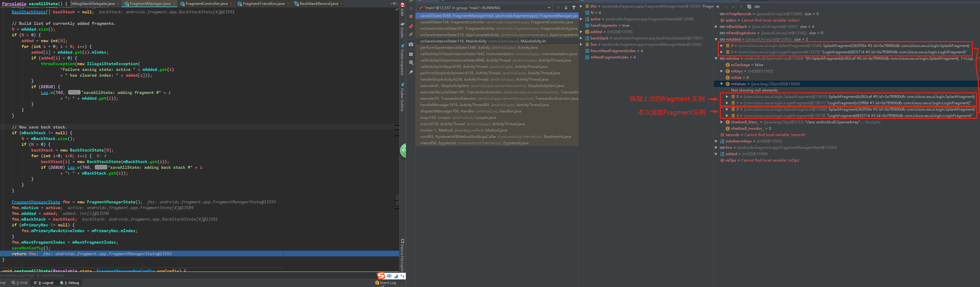
Task: Click the up arrow previous frame icon
Action: (x=558, y=8)
